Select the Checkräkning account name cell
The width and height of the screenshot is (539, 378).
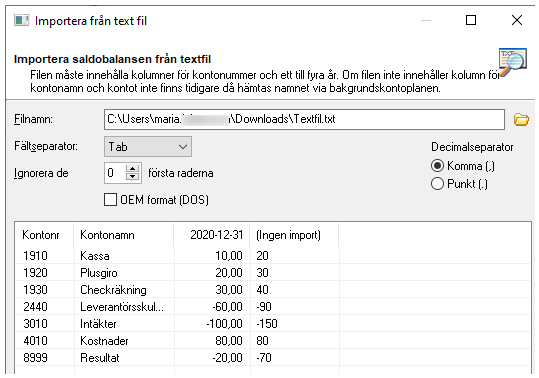coord(113,290)
